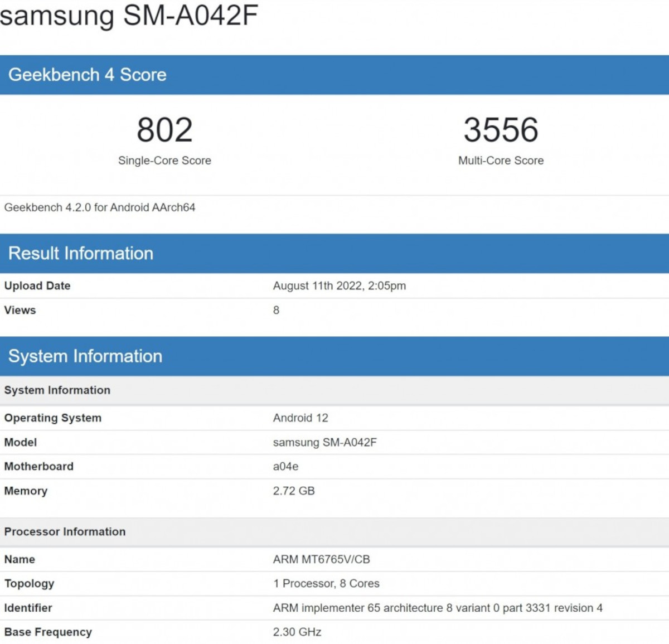Click the grey System Information subheading row
Image resolution: width=669 pixels, height=644 pixels.
pyautogui.click(x=57, y=390)
